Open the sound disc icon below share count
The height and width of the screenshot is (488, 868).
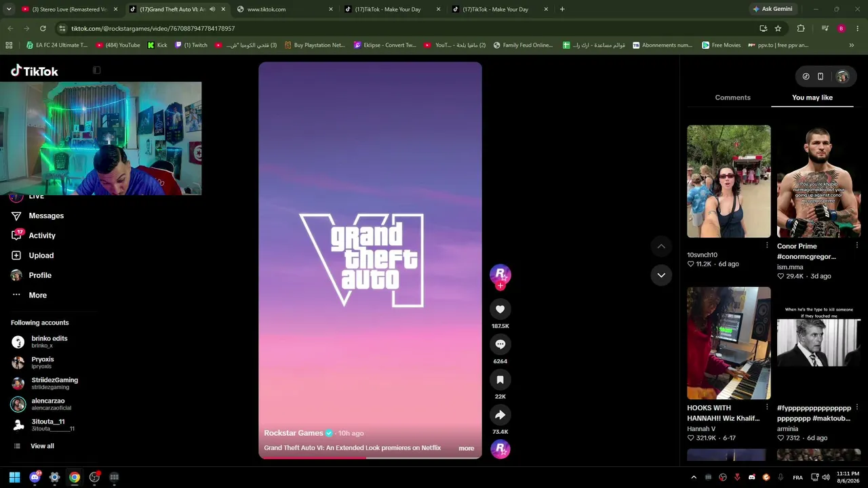click(x=500, y=449)
